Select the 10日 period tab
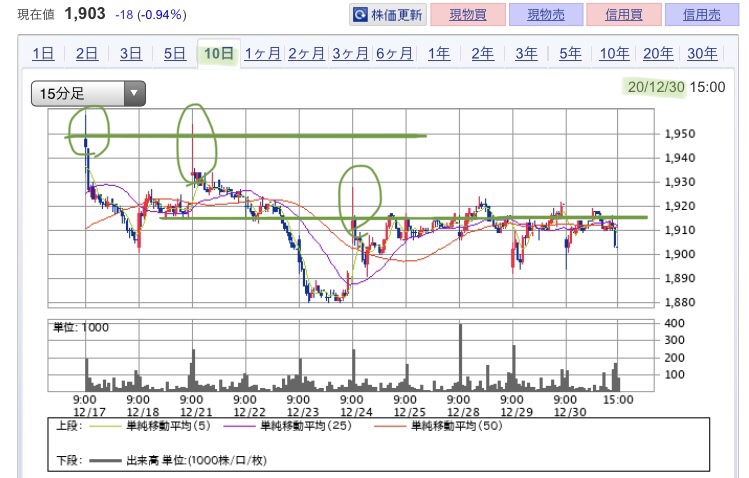Screen dimensions: 749x478 coord(219,54)
